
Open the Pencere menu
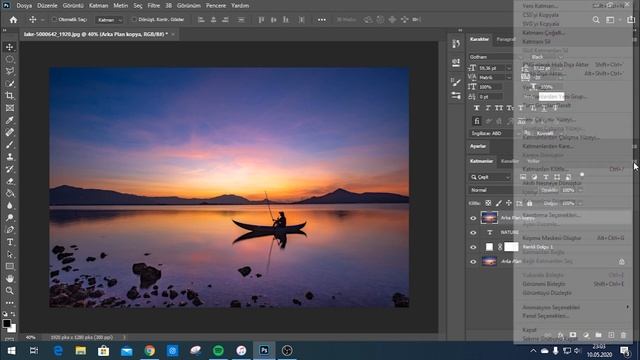point(216,6)
